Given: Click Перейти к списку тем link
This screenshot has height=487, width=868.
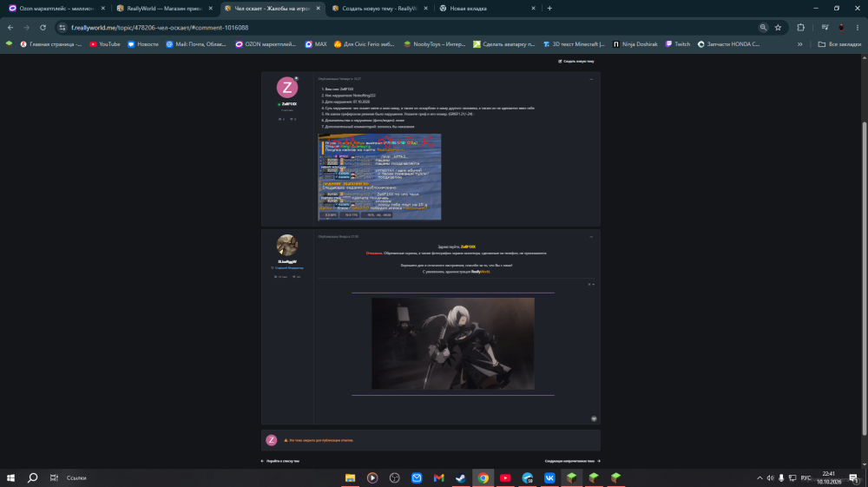Looking at the screenshot, I should pyautogui.click(x=280, y=461).
